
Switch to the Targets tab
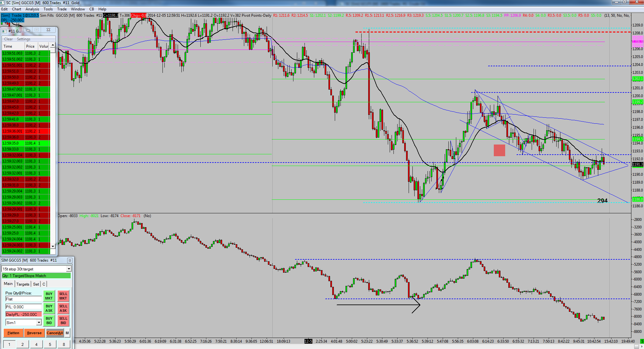23,284
